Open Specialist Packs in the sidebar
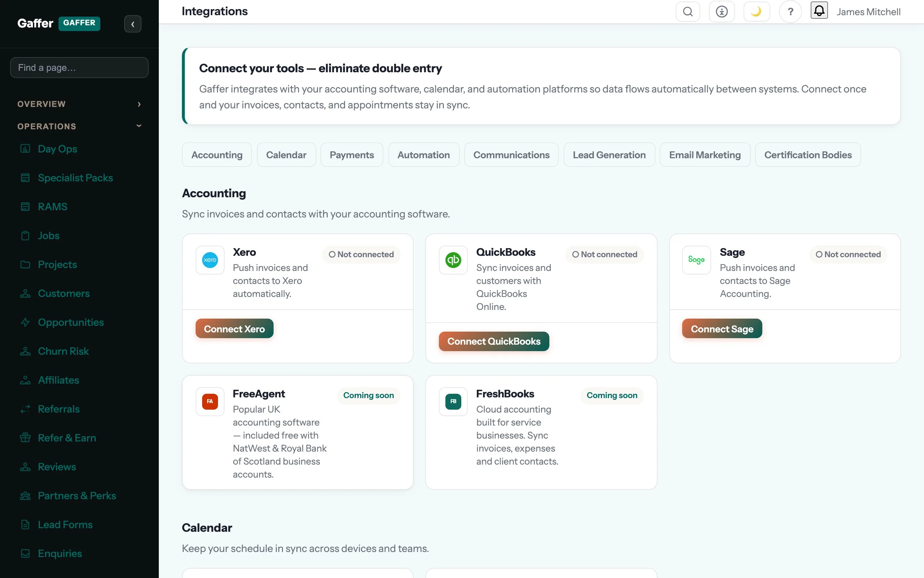This screenshot has width=924, height=578. 79,178
